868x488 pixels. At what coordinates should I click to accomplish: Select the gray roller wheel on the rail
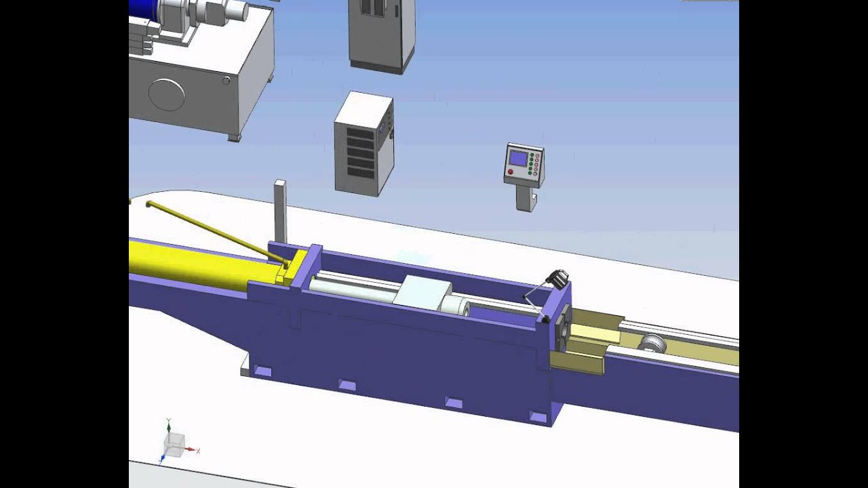tap(652, 344)
